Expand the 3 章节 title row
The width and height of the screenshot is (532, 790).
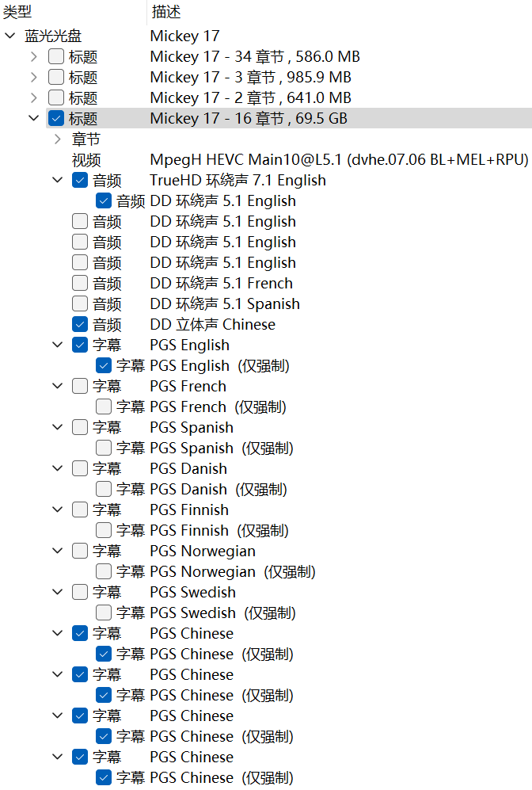(34, 77)
